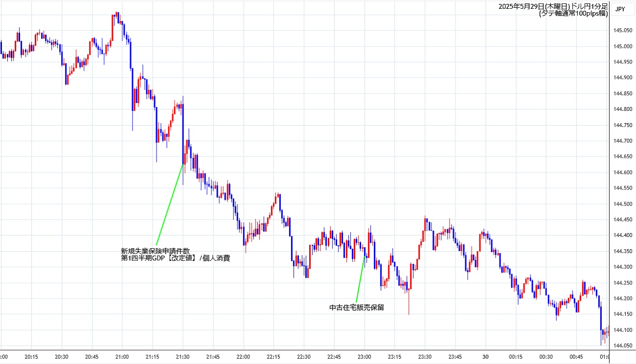Click the 23:30 time axis label
636x364 pixels.
pyautogui.click(x=425, y=357)
